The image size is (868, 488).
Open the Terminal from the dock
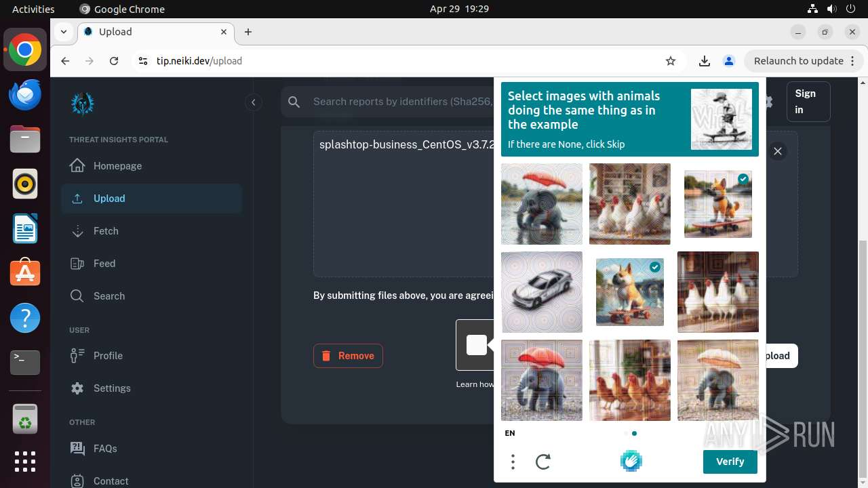pyautogui.click(x=25, y=363)
